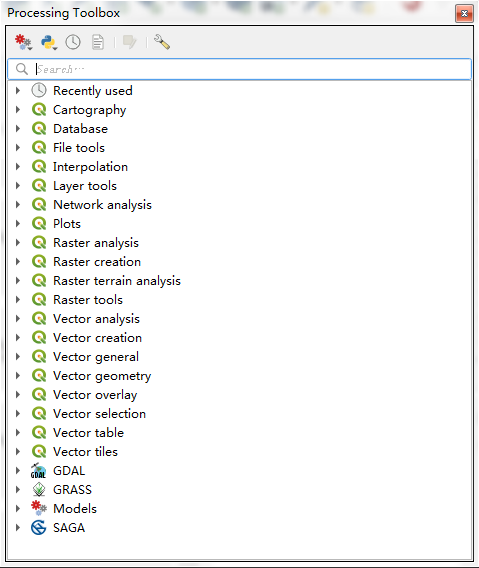Expand the Interpolation group arrow

tap(18, 167)
